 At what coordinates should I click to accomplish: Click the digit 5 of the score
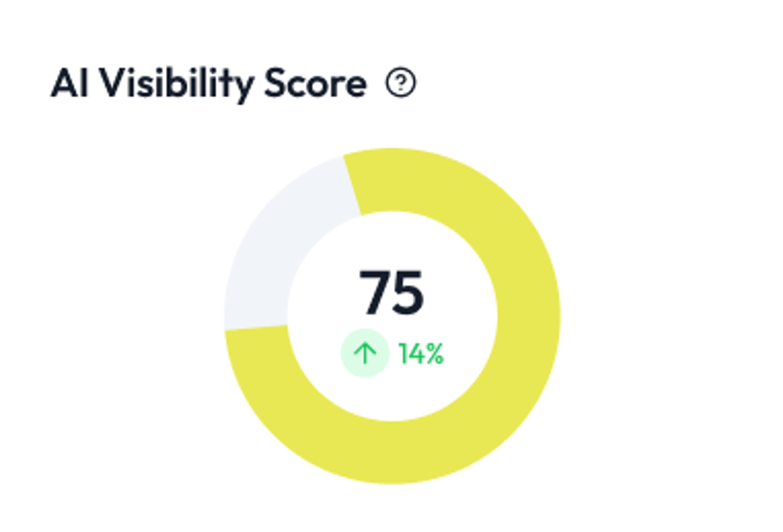coord(408,293)
